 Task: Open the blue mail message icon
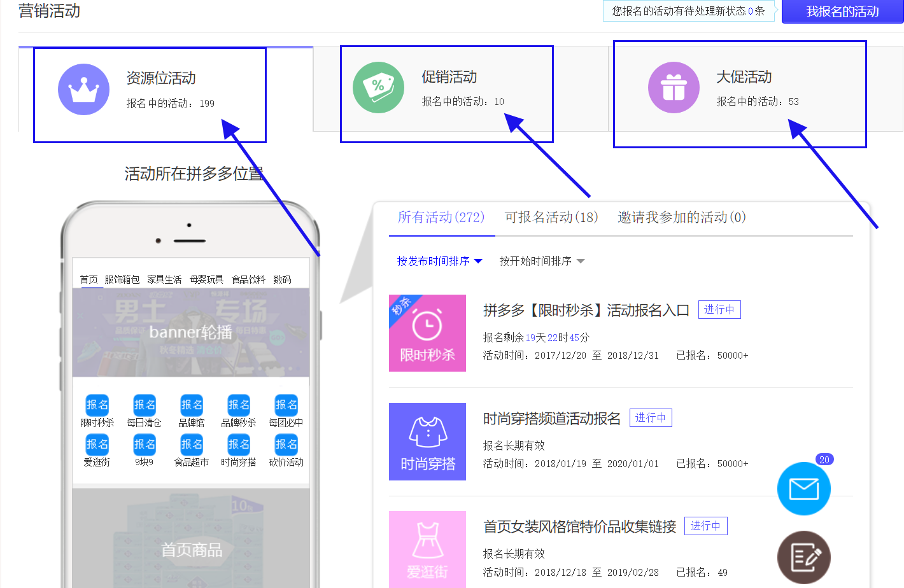pyautogui.click(x=803, y=489)
